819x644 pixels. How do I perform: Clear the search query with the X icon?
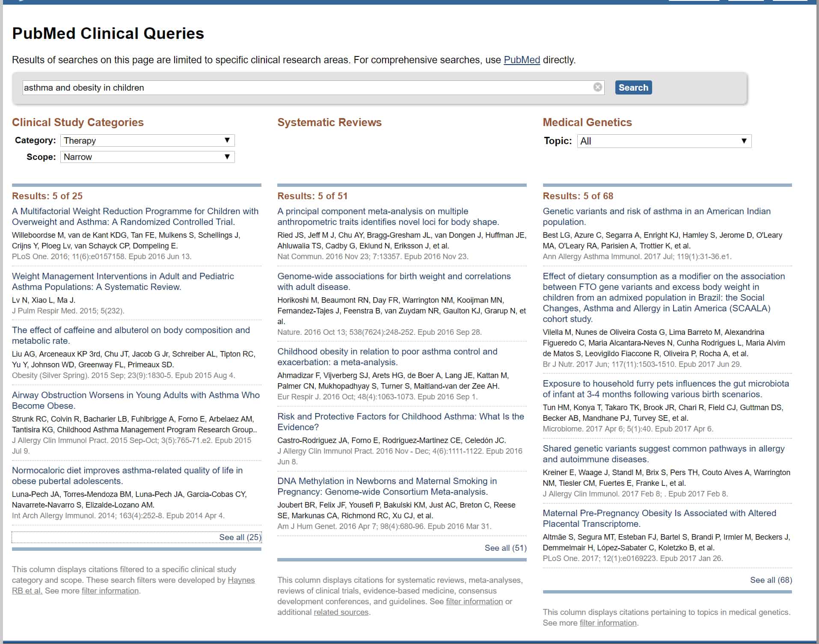(x=597, y=88)
